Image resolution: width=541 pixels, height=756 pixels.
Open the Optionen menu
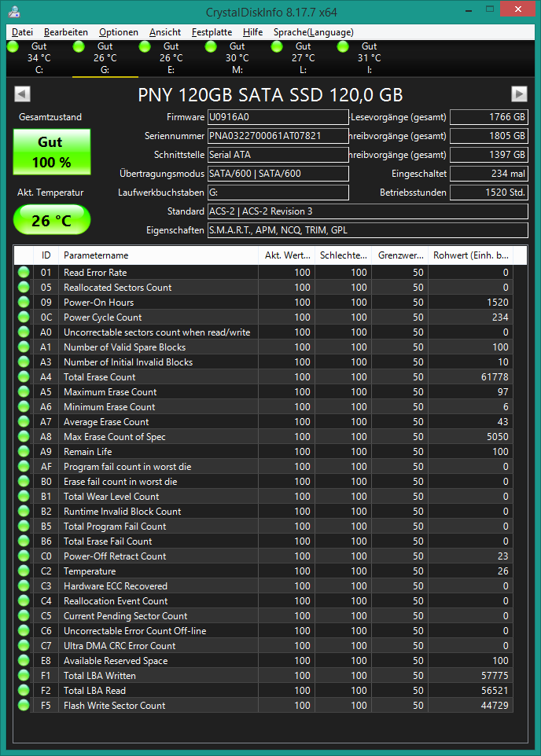tap(118, 32)
